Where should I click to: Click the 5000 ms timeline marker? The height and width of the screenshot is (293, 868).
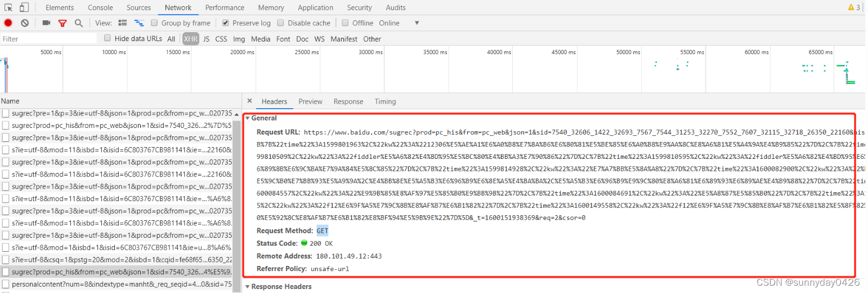click(x=51, y=52)
